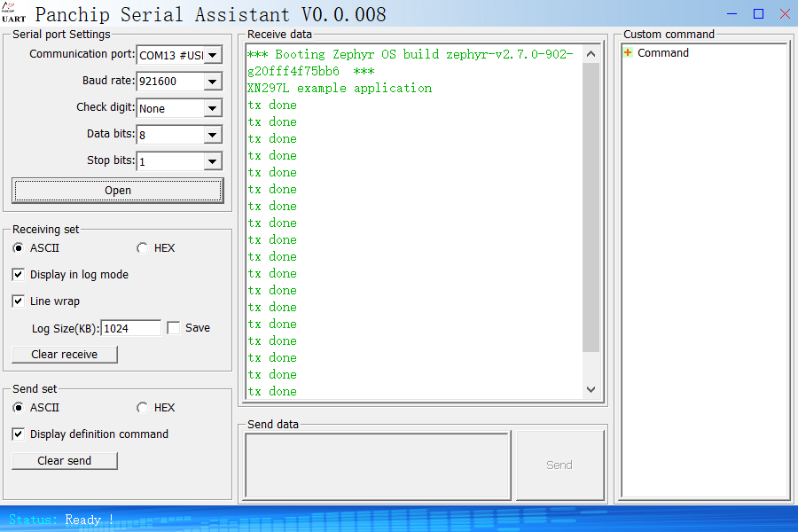Toggle Display definition command checkbox
The image size is (798, 532).
click(19, 434)
